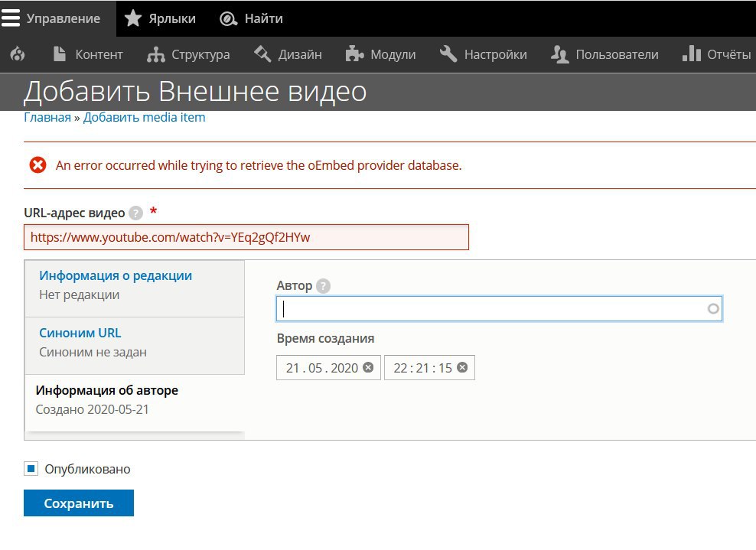Screen dimensions: 756x550
Task: Open the Модули menu item
Action: pos(381,54)
